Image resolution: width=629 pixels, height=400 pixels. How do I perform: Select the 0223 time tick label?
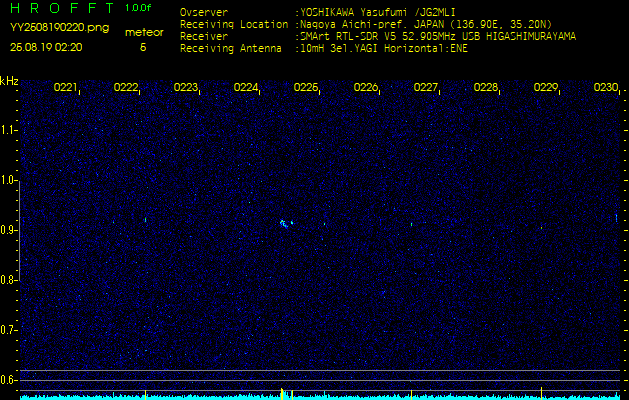(185, 87)
